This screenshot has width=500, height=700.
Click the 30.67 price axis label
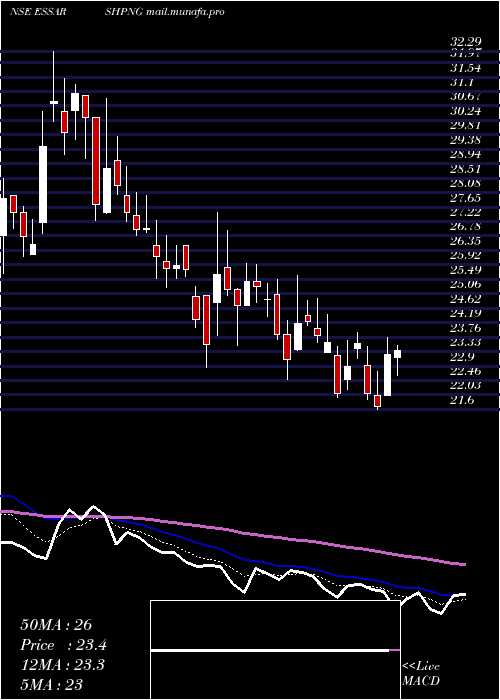466,97
